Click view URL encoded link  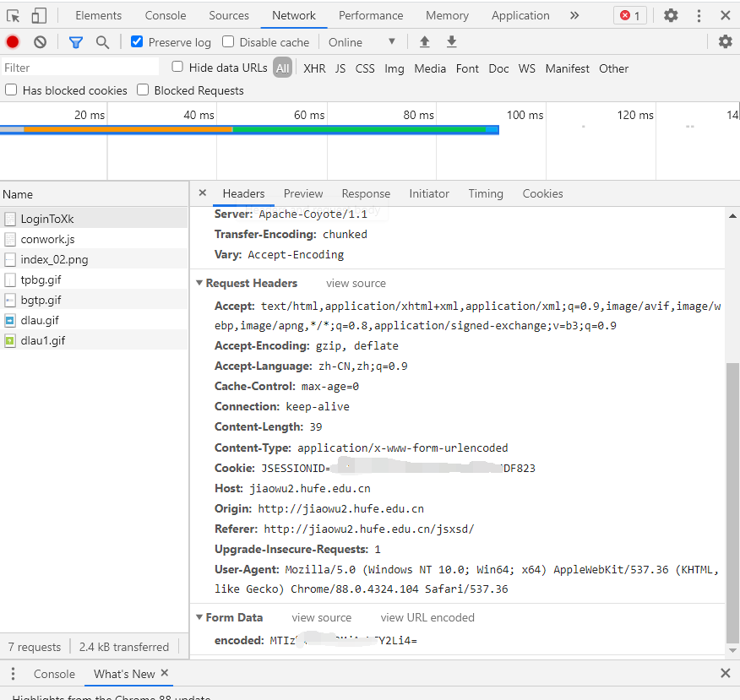pos(427,618)
